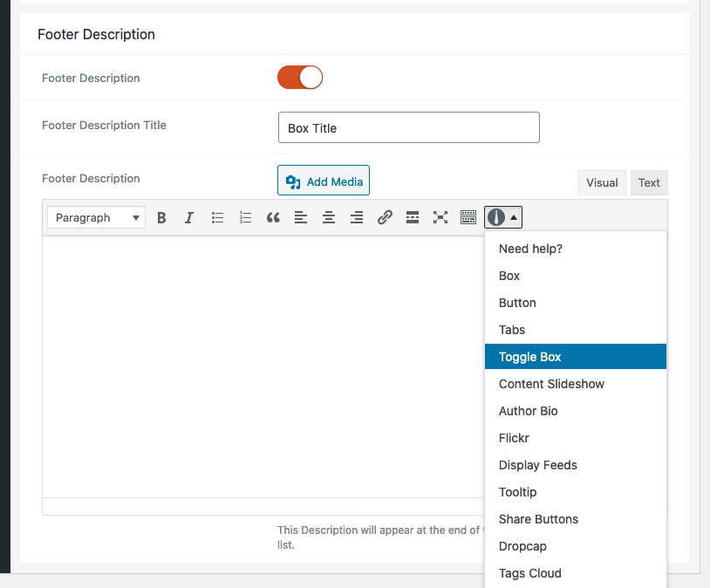This screenshot has width=710, height=588.
Task: Select the highlighted Toggle Box item
Action: click(576, 357)
